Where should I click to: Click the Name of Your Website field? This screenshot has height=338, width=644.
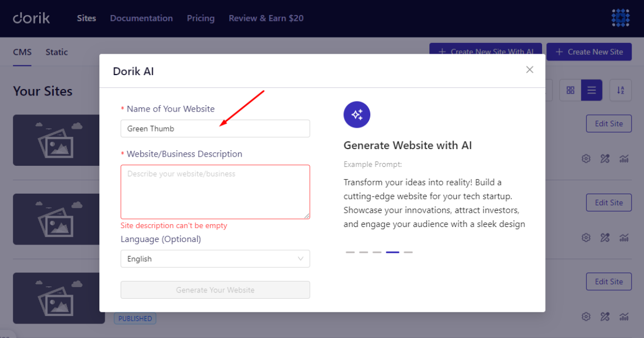[215, 128]
